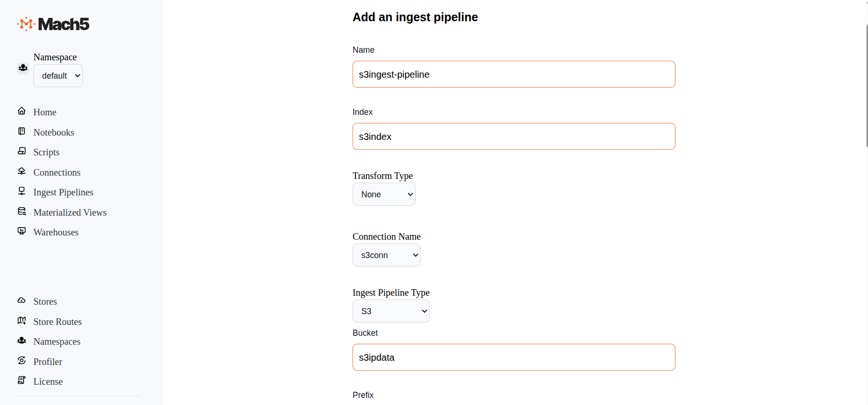Click the Ingest Pipelines funnel icon
868x405 pixels.
point(22,191)
